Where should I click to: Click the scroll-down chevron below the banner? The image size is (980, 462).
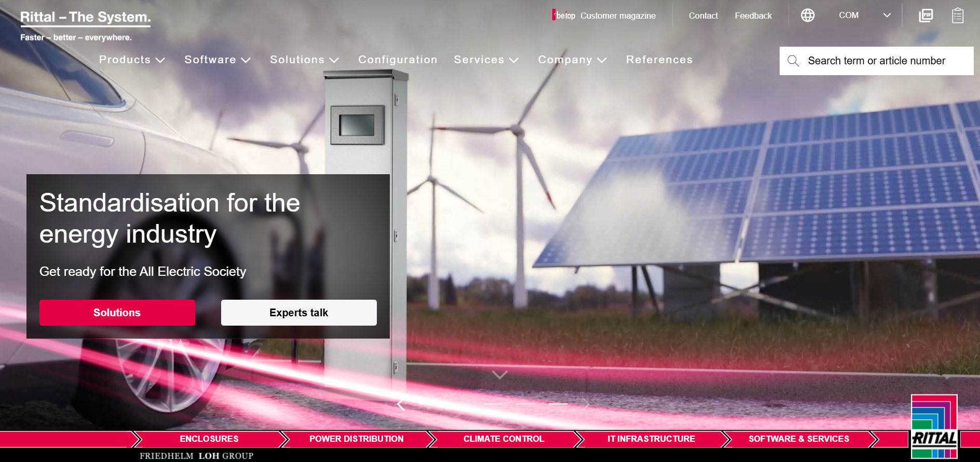(x=499, y=375)
